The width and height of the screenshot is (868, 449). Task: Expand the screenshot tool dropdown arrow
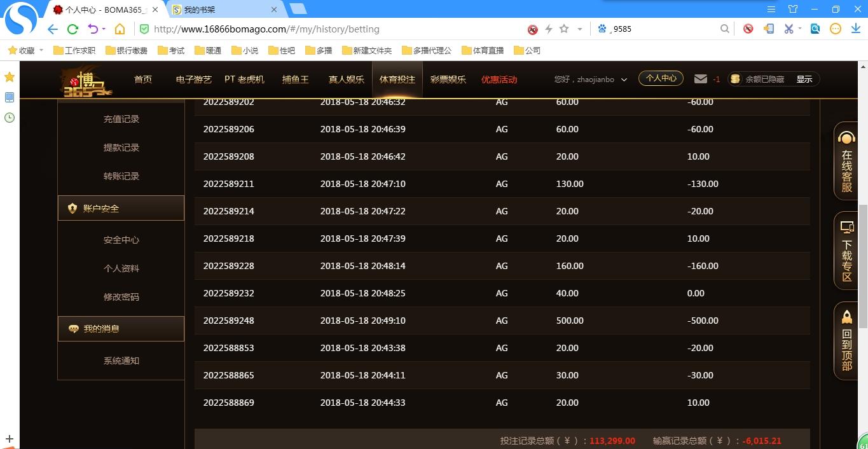pos(800,29)
